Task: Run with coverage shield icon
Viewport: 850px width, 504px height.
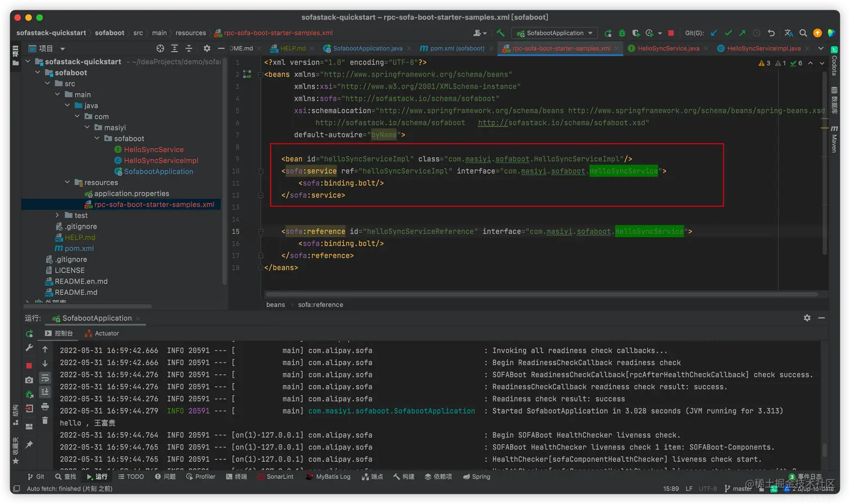Action: (x=636, y=33)
